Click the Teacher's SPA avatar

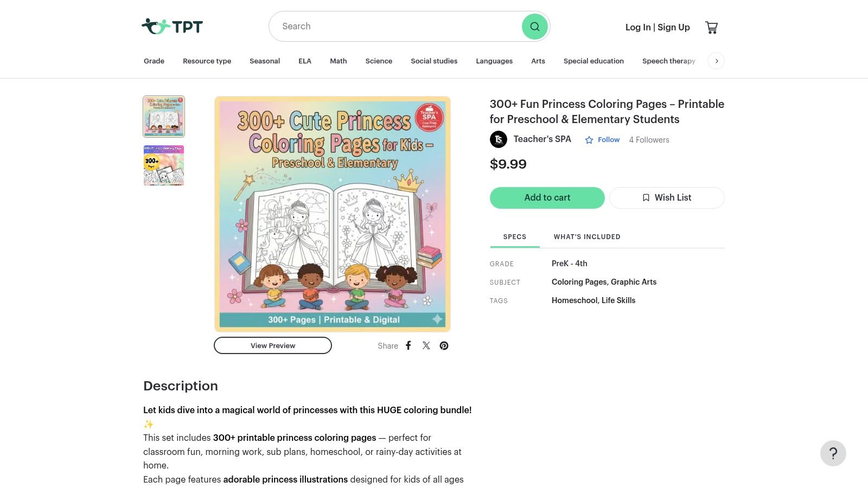coord(498,139)
